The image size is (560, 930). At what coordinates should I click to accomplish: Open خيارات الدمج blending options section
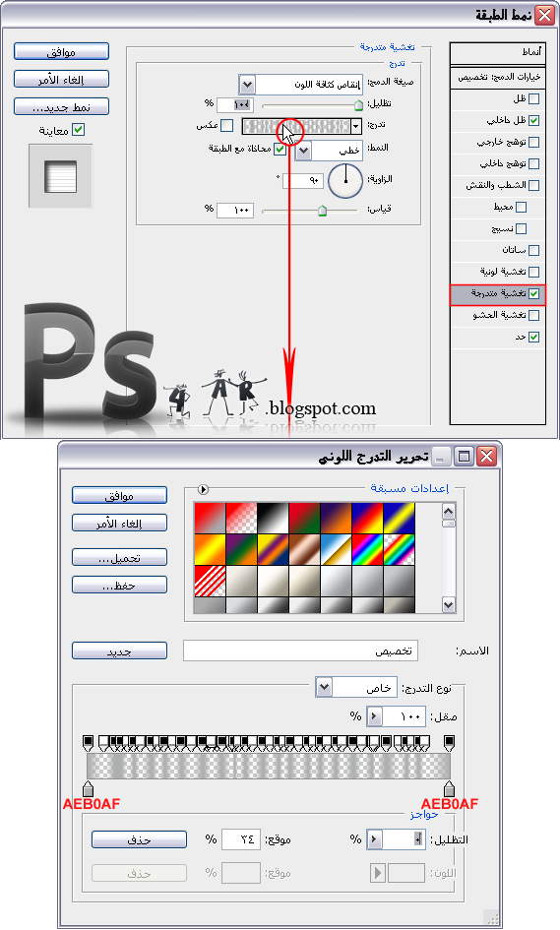(x=498, y=77)
